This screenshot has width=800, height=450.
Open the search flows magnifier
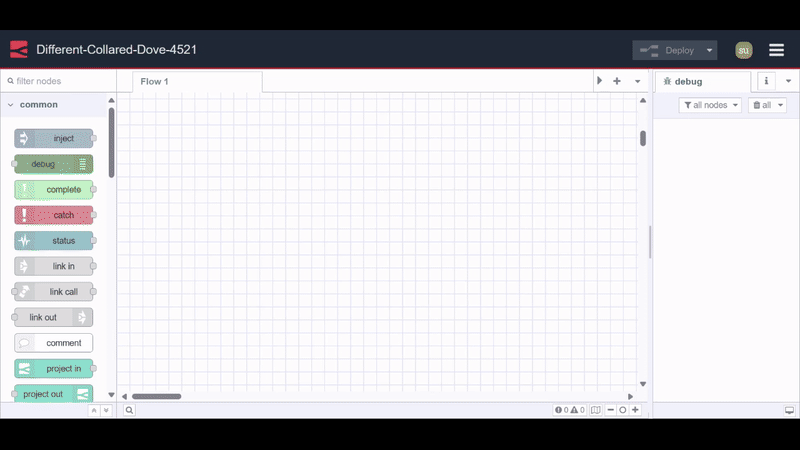click(129, 410)
